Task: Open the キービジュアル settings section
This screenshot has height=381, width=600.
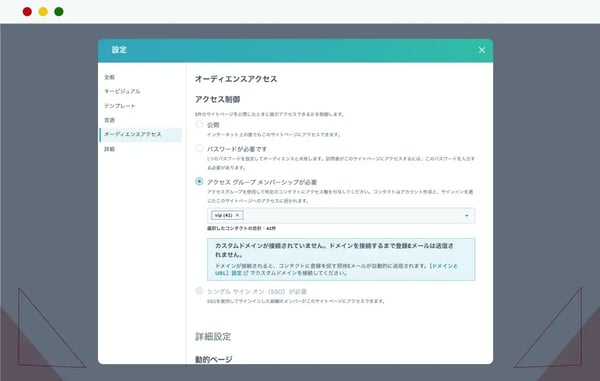Action: coord(122,91)
